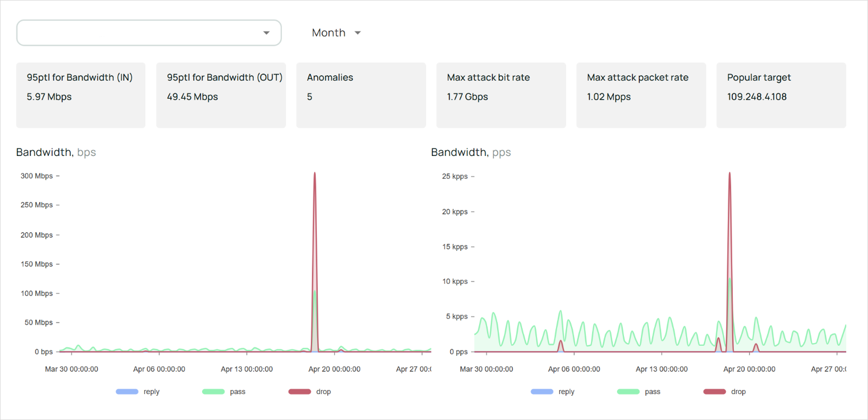Click green pass swatch in bps legend
This screenshot has height=420, width=868.
click(x=213, y=392)
